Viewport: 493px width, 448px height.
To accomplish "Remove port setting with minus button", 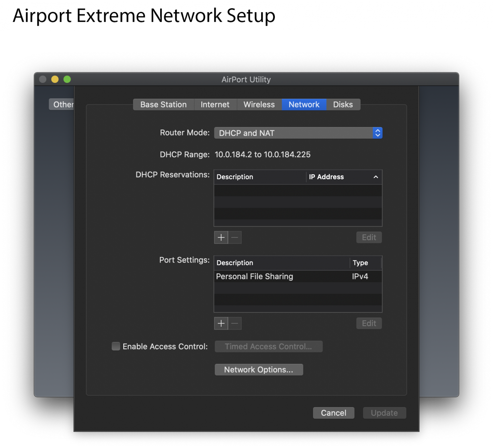I will click(x=235, y=323).
